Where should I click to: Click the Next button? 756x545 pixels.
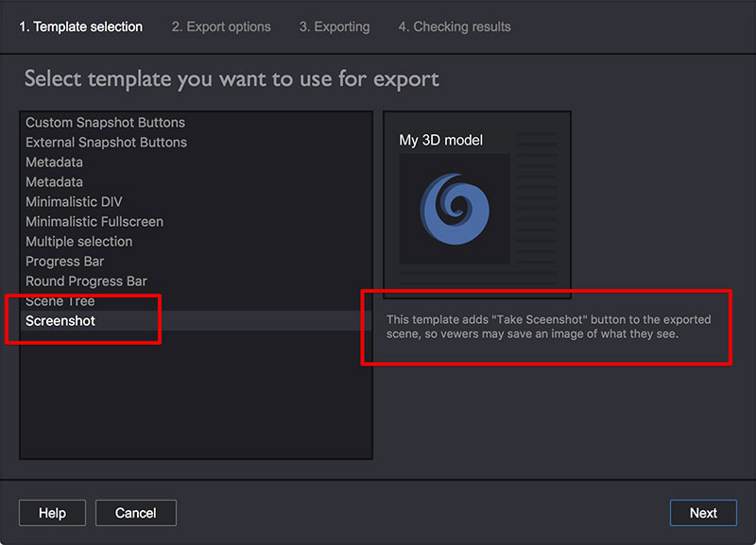point(703,513)
